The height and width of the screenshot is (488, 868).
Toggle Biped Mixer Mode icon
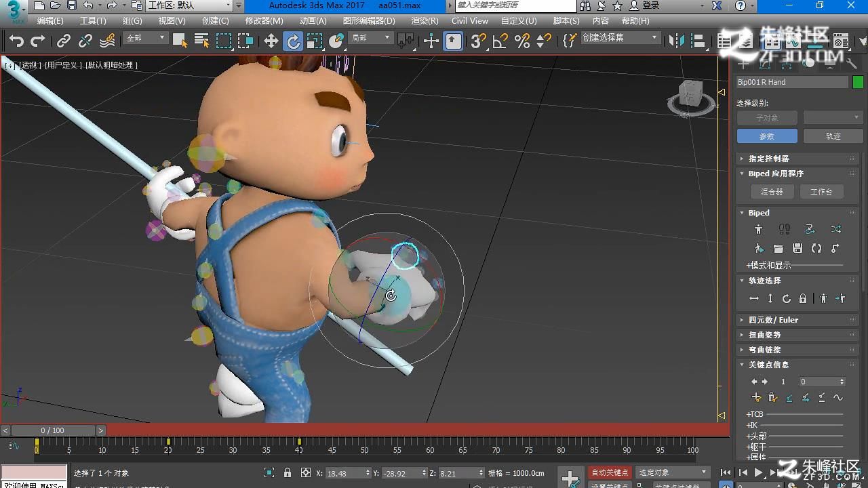[835, 229]
